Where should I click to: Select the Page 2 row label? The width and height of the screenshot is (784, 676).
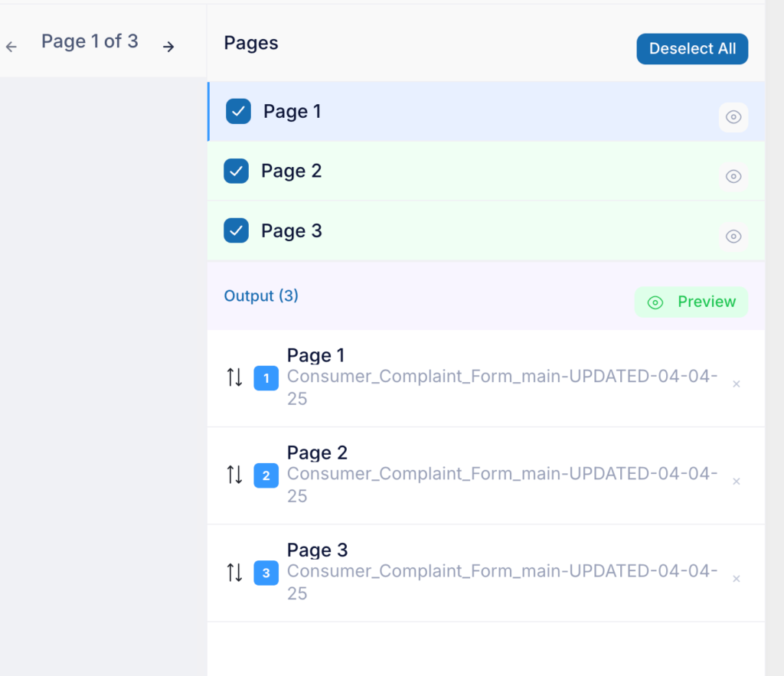click(292, 171)
